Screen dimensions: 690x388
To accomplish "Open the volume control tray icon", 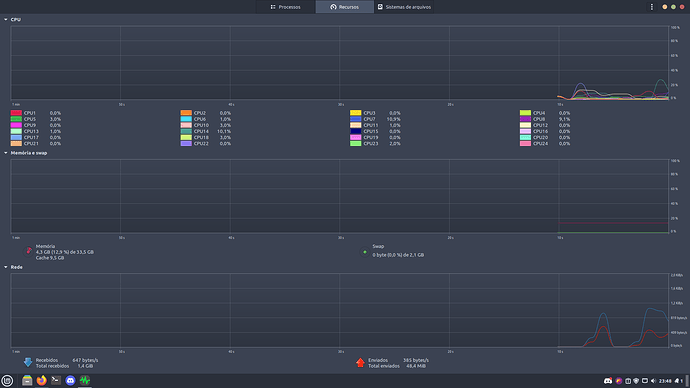I will (x=653, y=381).
